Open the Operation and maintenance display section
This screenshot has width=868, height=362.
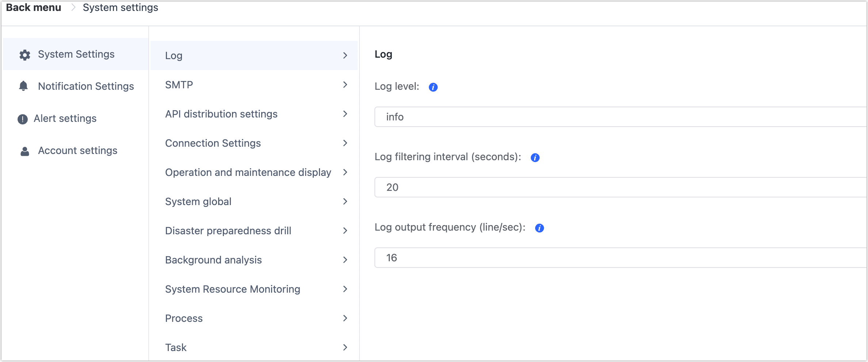pyautogui.click(x=248, y=172)
